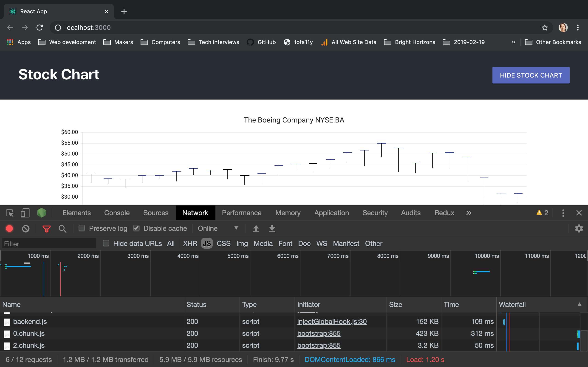
Task: Toggle the network filter funnel icon
Action: [46, 228]
